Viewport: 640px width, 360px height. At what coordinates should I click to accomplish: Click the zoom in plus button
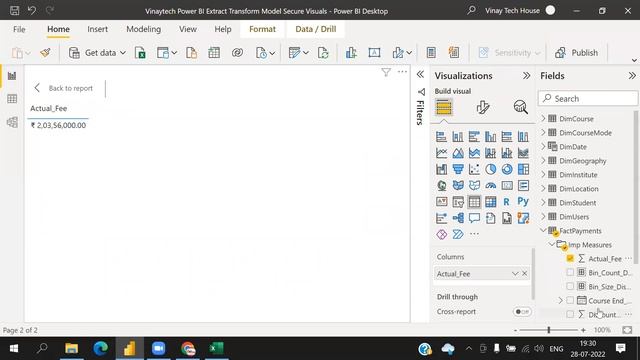click(583, 330)
